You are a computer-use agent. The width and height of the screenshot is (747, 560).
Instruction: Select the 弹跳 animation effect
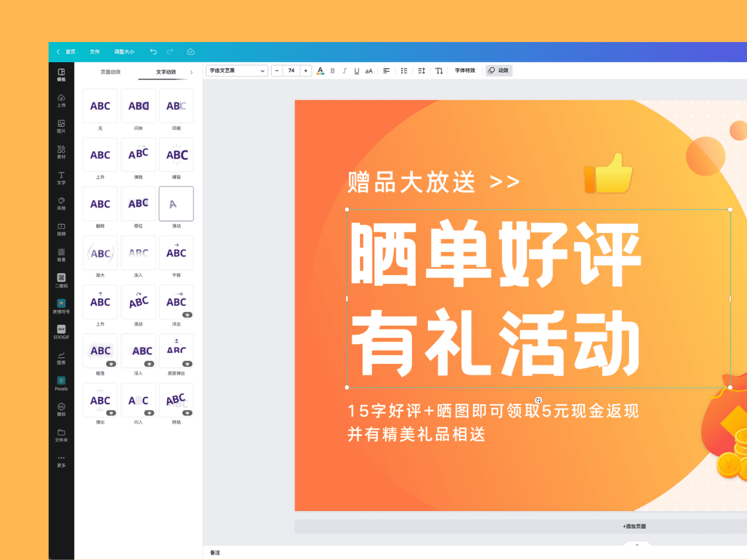point(138,155)
